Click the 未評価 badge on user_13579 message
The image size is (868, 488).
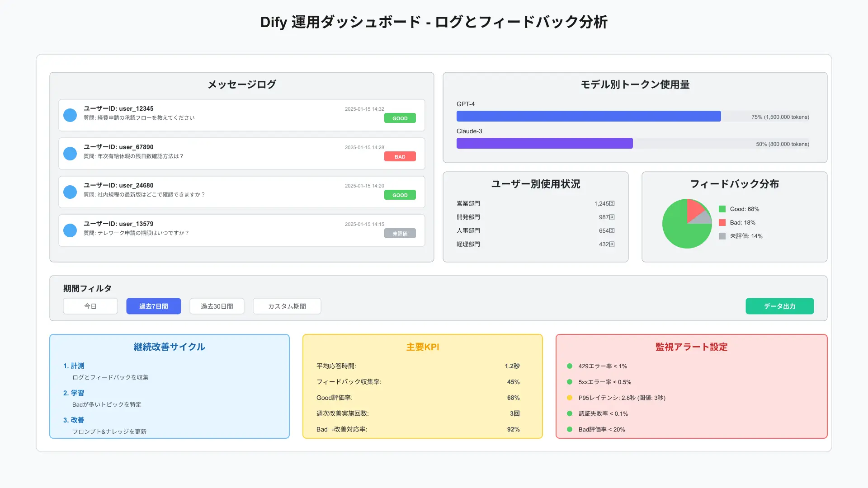[400, 234]
